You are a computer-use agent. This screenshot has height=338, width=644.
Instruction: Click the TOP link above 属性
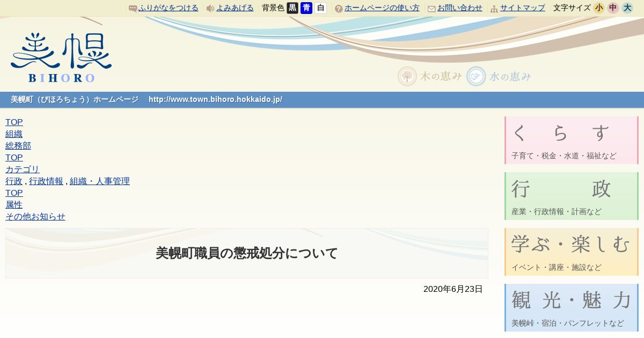click(x=14, y=193)
